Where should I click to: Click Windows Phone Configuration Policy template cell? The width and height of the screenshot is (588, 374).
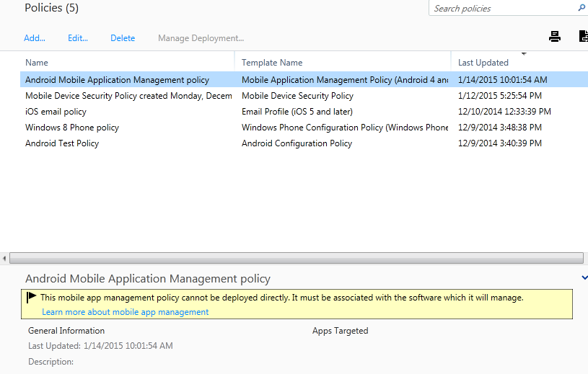(345, 128)
